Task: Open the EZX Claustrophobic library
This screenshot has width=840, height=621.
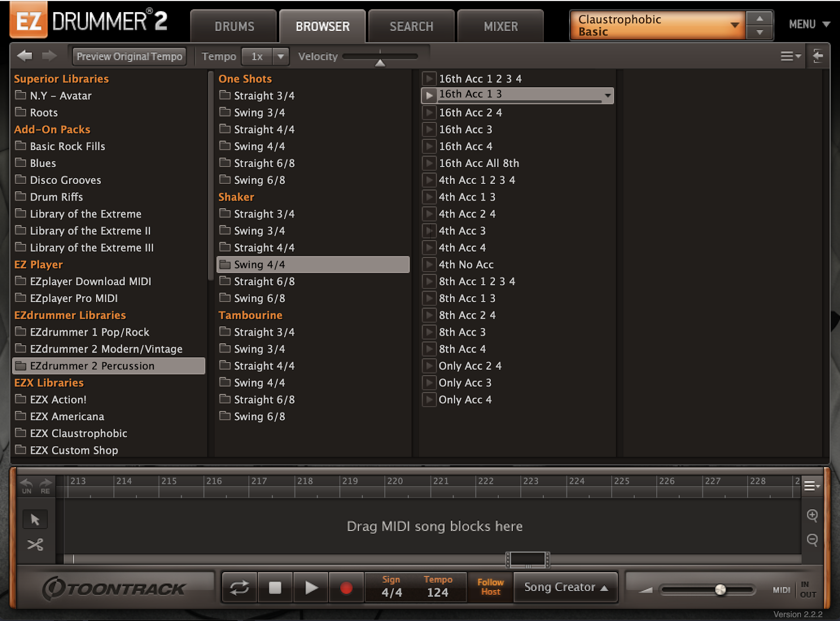Action: point(108,433)
